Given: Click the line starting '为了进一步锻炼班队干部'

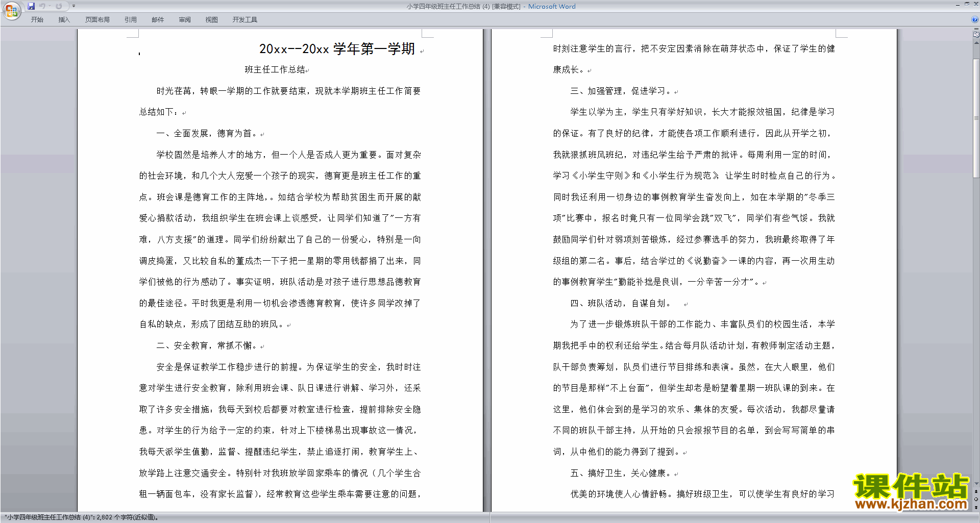Looking at the screenshot, I should (702, 324).
